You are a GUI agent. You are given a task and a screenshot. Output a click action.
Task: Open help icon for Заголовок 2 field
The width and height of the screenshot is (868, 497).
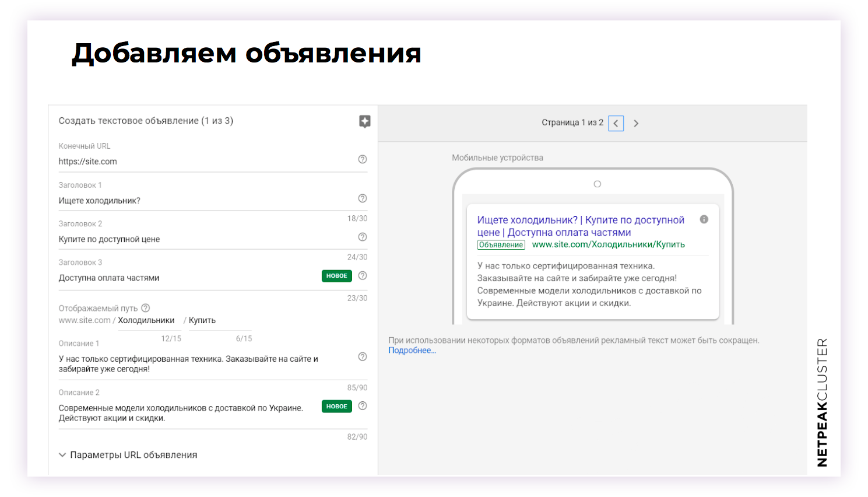pyautogui.click(x=363, y=237)
